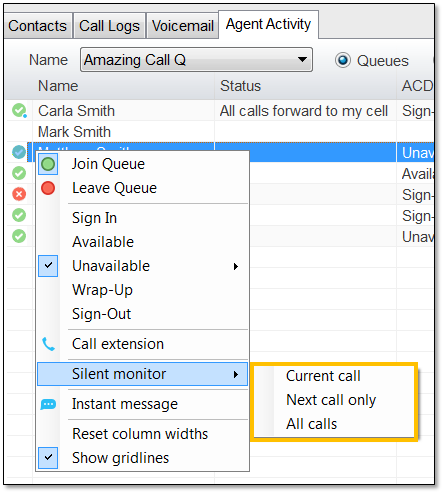Click Instant message menu item
Viewport: 444px width, 494px height.
(x=142, y=404)
